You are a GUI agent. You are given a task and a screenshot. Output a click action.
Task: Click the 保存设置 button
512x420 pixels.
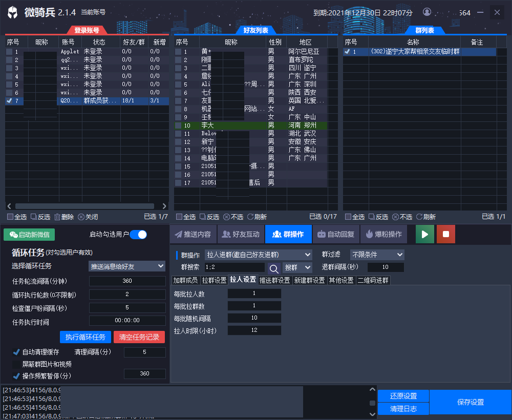pyautogui.click(x=470, y=402)
